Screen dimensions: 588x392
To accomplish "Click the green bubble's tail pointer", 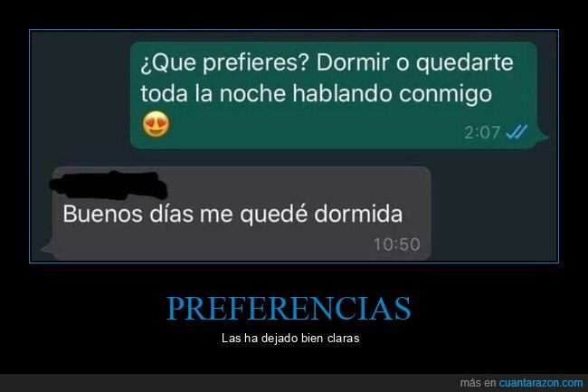I will click(543, 139).
